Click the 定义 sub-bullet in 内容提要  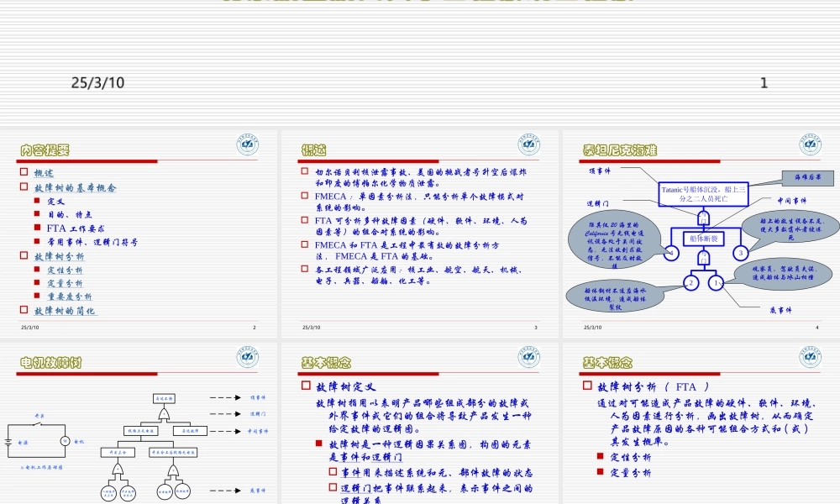coord(55,202)
